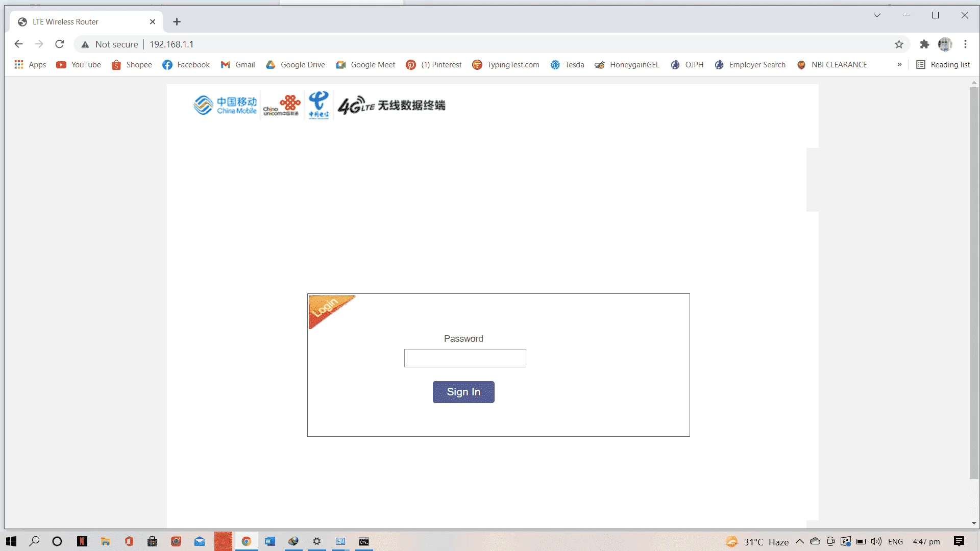
Task: Launch Netflix from the taskbar
Action: tap(82, 541)
